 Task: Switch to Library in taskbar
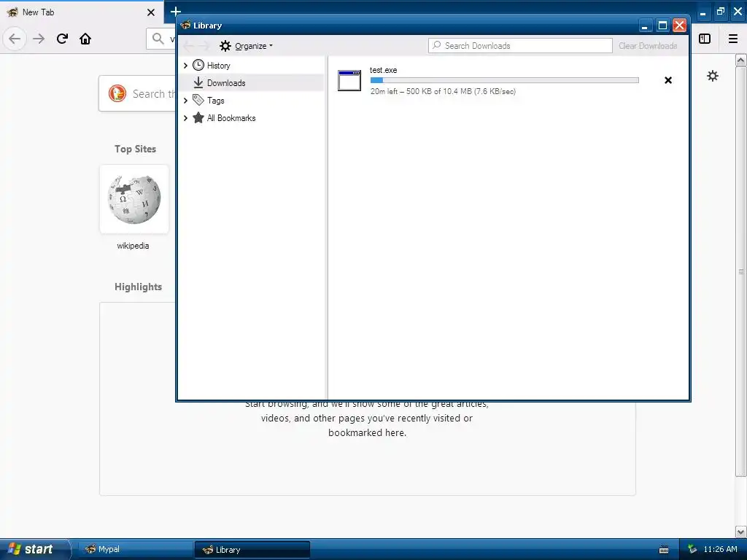pyautogui.click(x=252, y=550)
